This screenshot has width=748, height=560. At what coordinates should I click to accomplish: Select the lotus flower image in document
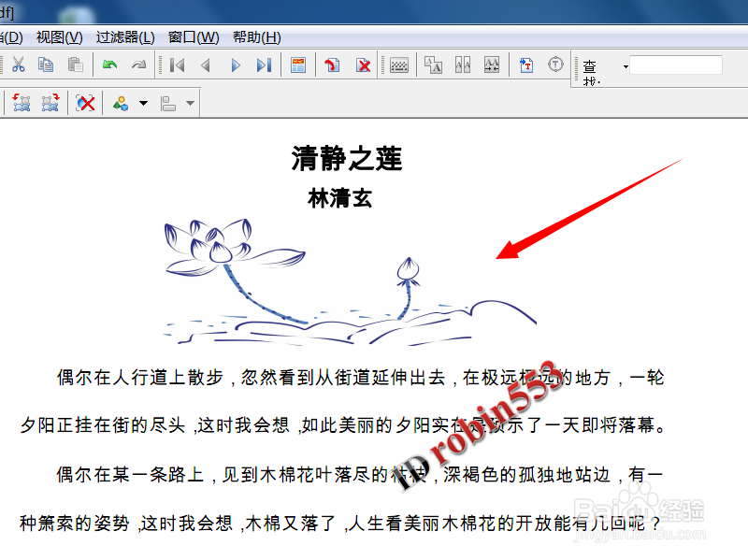350,281
